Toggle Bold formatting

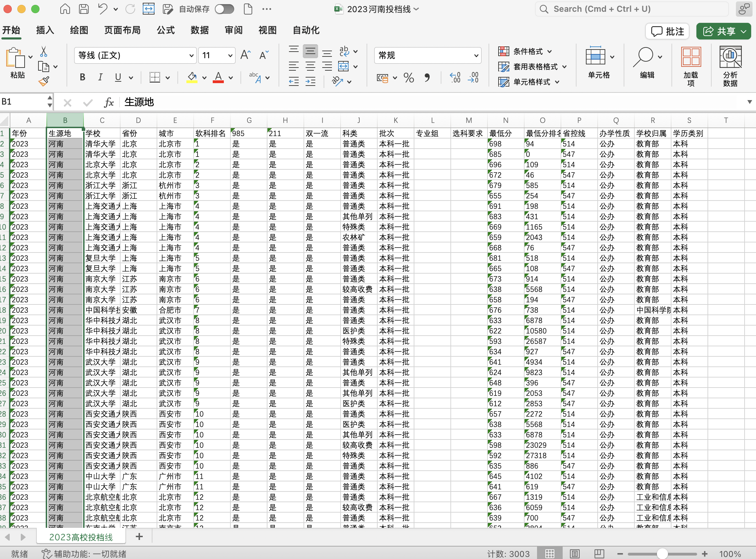pyautogui.click(x=82, y=77)
